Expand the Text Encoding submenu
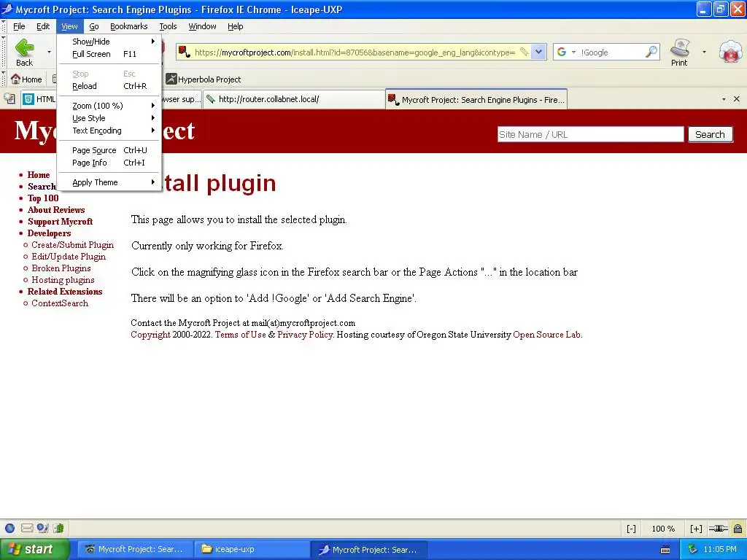The image size is (747, 560). point(109,131)
